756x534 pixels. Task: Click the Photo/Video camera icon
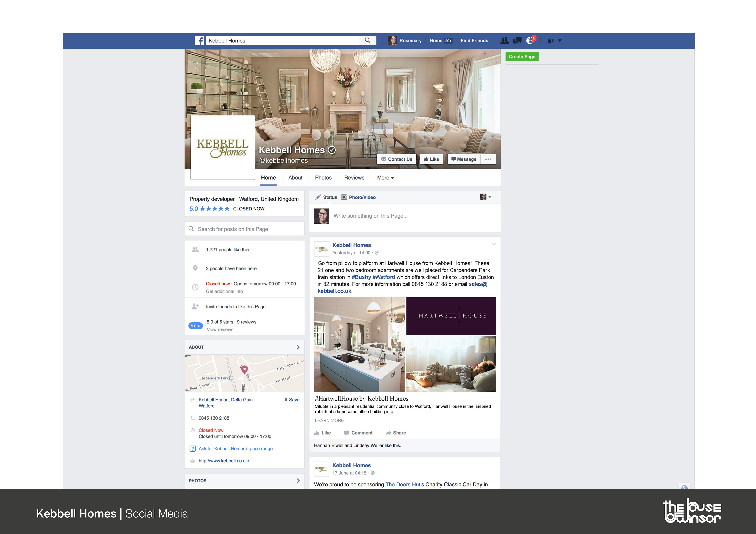pos(344,197)
